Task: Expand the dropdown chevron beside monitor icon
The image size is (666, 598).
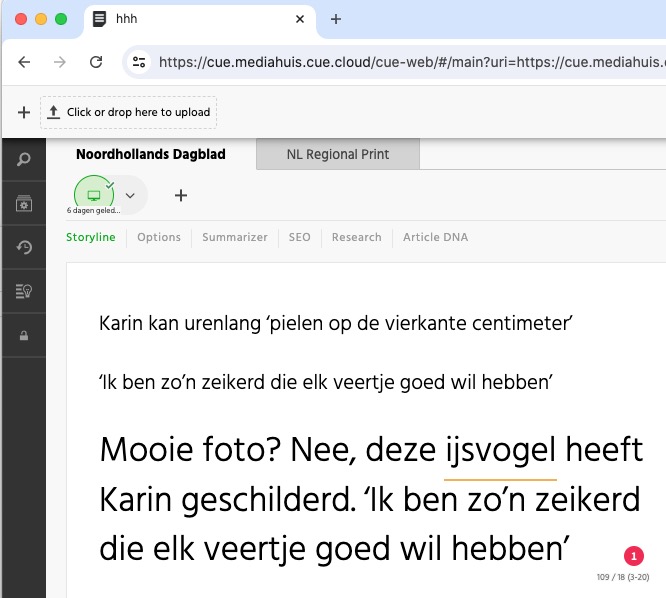Action: tap(130, 195)
